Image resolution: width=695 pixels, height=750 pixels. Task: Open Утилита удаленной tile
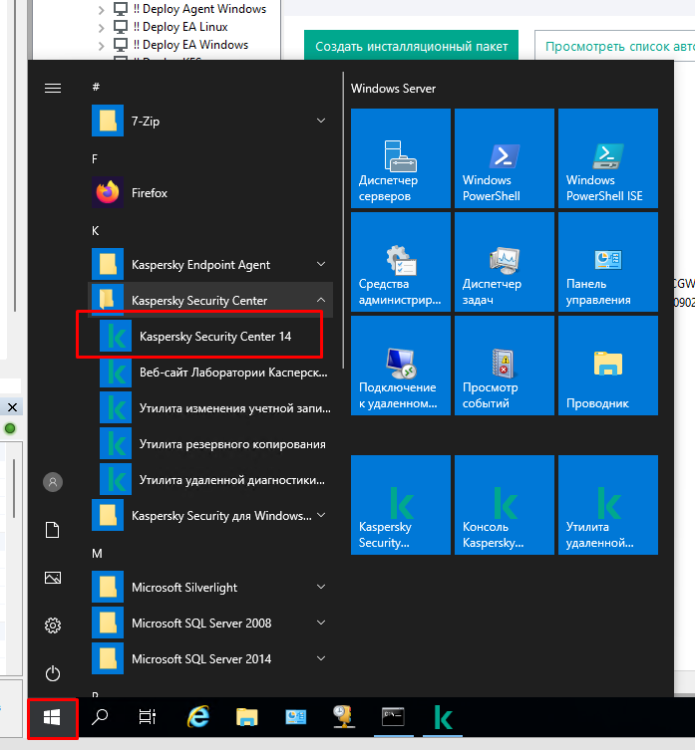608,505
